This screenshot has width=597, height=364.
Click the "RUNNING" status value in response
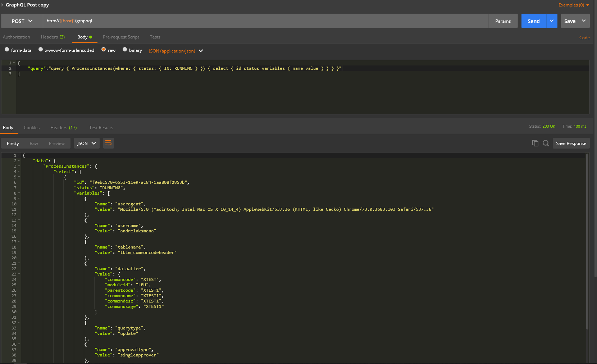point(111,188)
